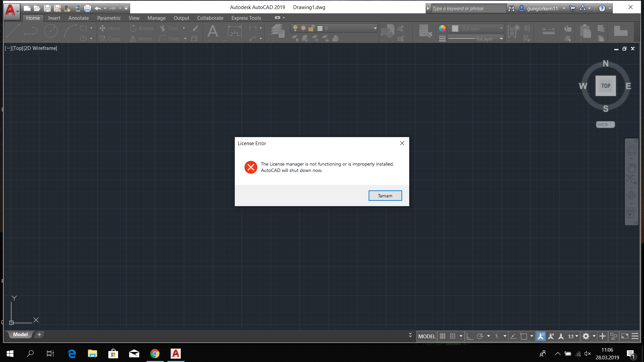The width and height of the screenshot is (644, 362).
Task: Open Customize Quick Access Toolbar dropdown
Action: tap(126, 8)
